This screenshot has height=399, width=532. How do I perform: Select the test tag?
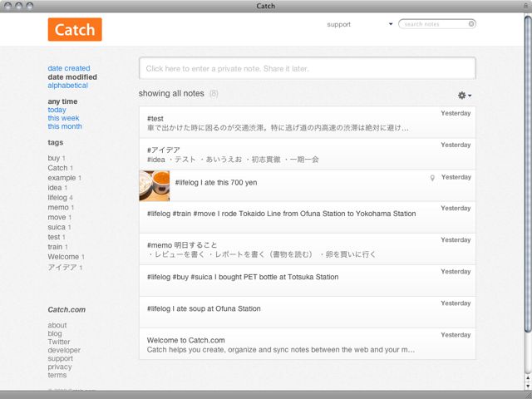pyautogui.click(x=57, y=237)
